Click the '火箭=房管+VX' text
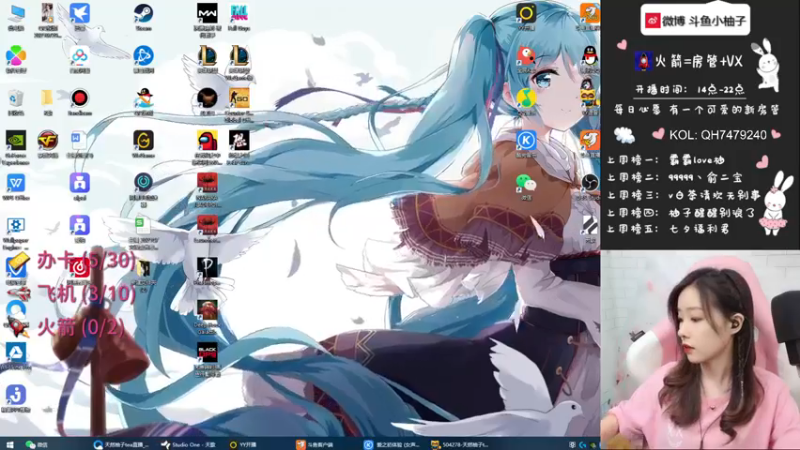The width and height of the screenshot is (800, 450). [698, 62]
